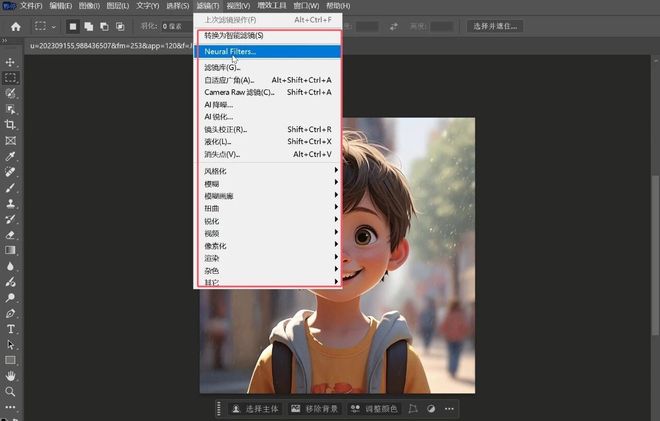Select the Frame tool
This screenshot has width=660, height=421.
[x=10, y=141]
